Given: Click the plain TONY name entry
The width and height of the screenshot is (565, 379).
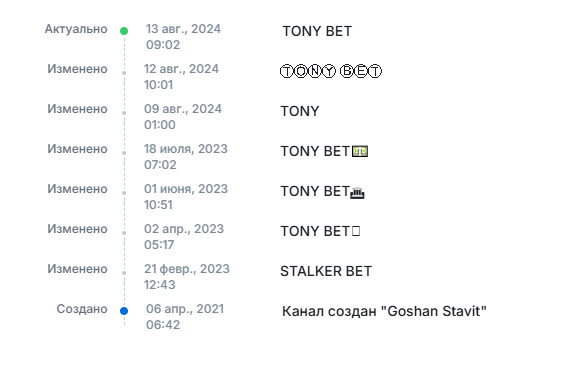Looking at the screenshot, I should click(300, 111).
